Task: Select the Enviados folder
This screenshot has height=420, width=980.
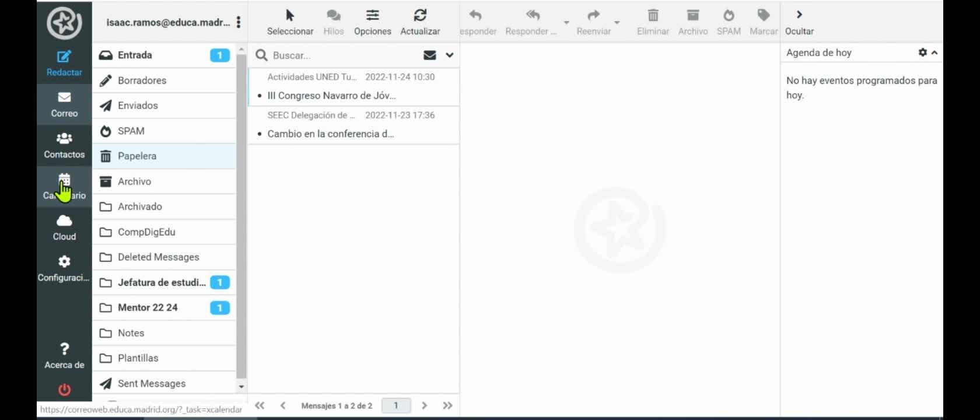Action: pyautogui.click(x=164, y=106)
